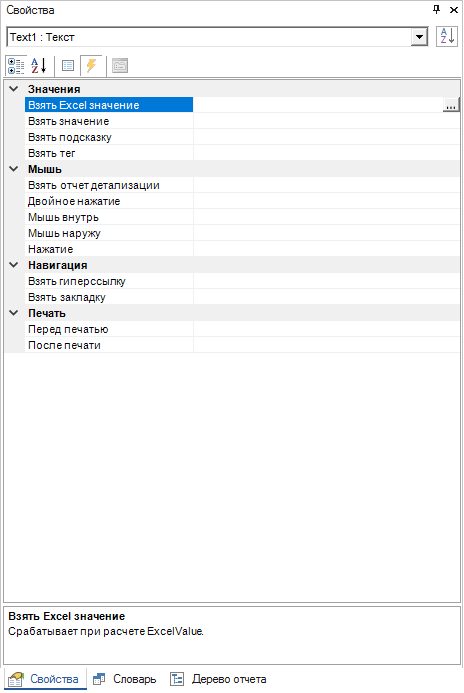Open ellipsis editor for Взять Excel значение
This screenshot has width=464, height=693.
(x=450, y=105)
